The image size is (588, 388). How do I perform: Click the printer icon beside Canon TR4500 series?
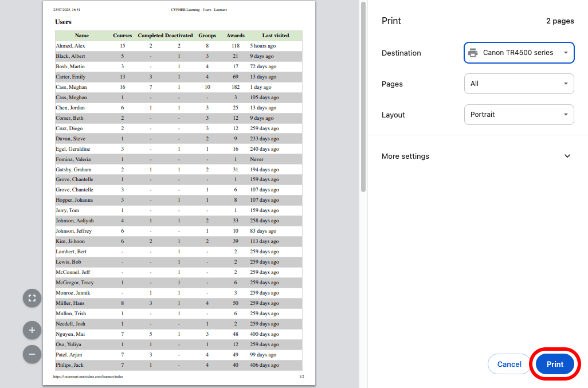[x=473, y=52]
